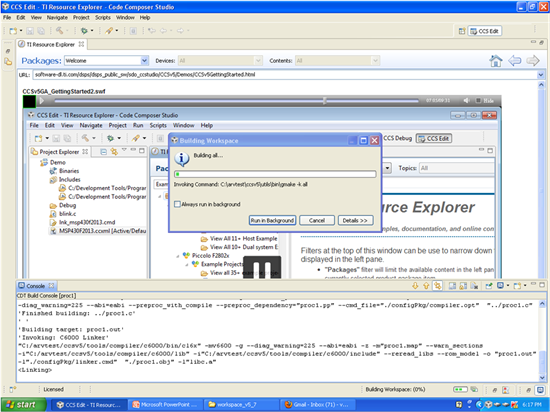This screenshot has height=412, width=550.
Task: Open the Contents dropdown
Action: point(375,61)
